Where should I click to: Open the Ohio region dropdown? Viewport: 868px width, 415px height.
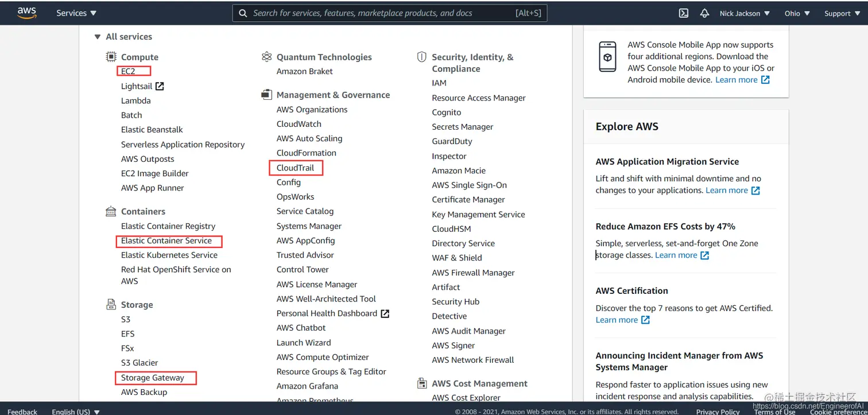pos(797,13)
